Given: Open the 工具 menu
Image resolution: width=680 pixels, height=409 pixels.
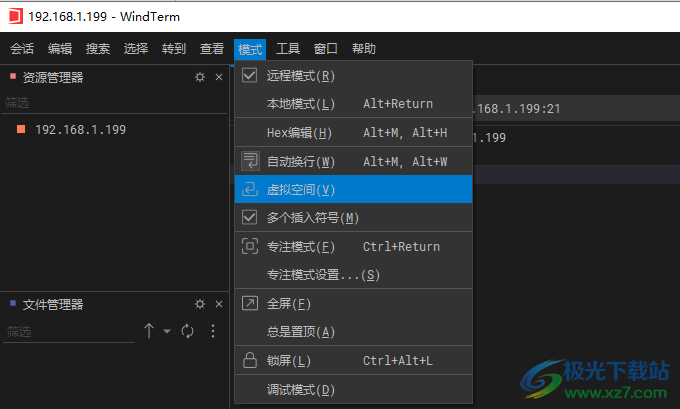Looking at the screenshot, I should tap(288, 49).
